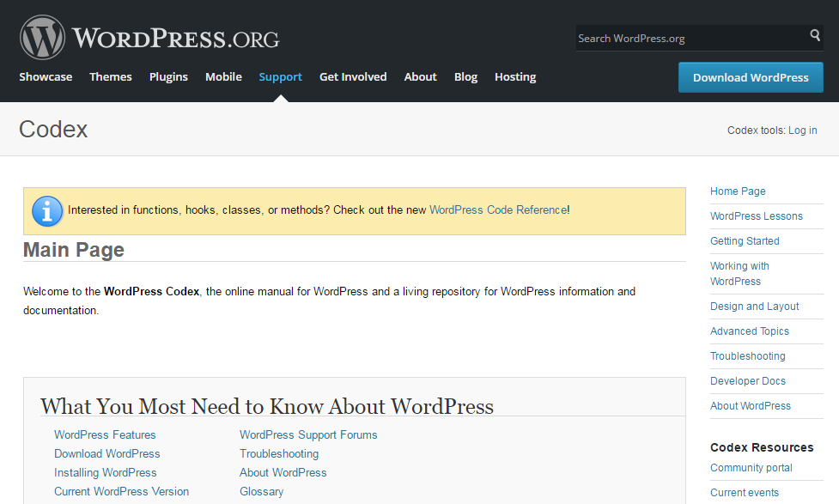Open Current WordPress Version link

[121, 492]
